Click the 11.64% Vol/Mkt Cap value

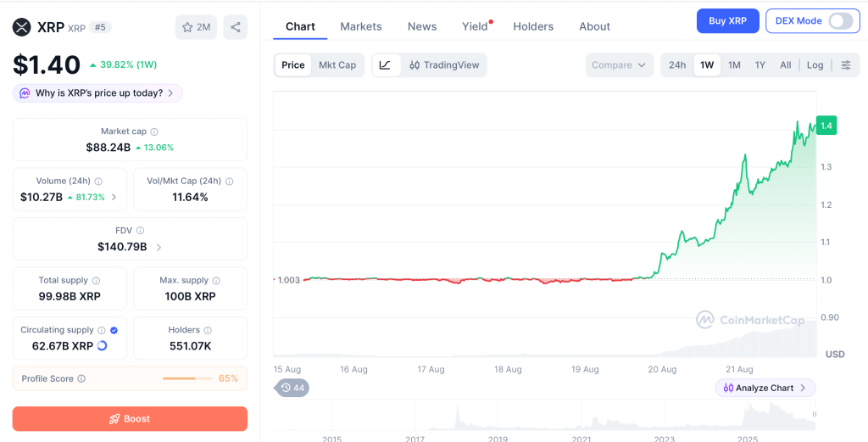click(x=191, y=197)
